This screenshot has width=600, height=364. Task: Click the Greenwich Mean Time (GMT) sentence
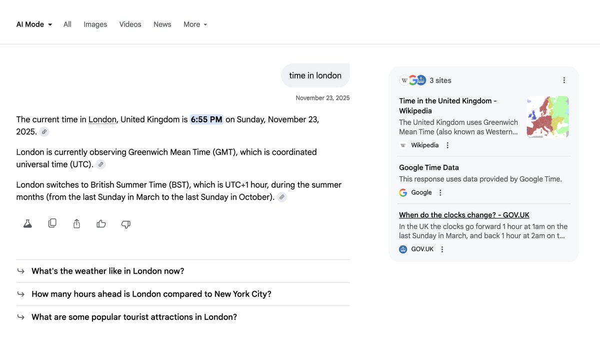point(166,158)
